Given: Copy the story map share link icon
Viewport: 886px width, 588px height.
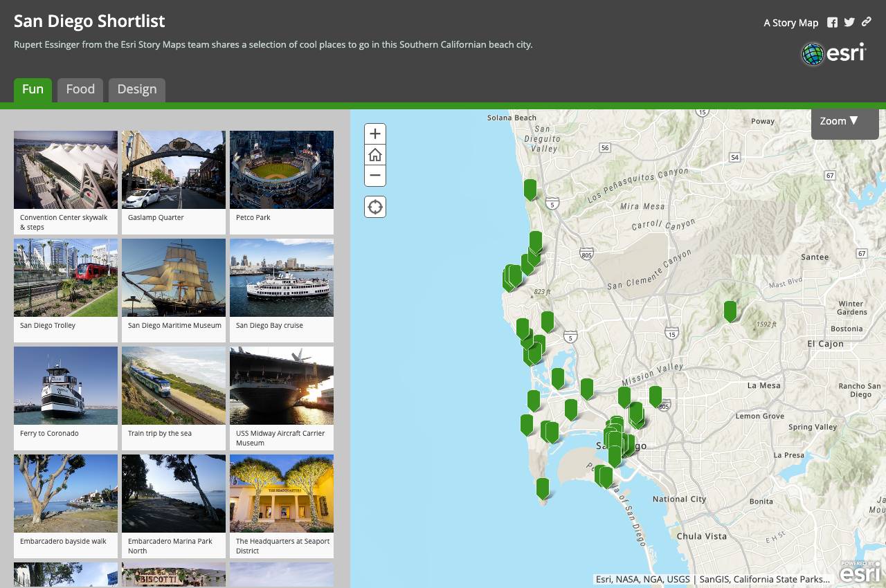Looking at the screenshot, I should 867,22.
